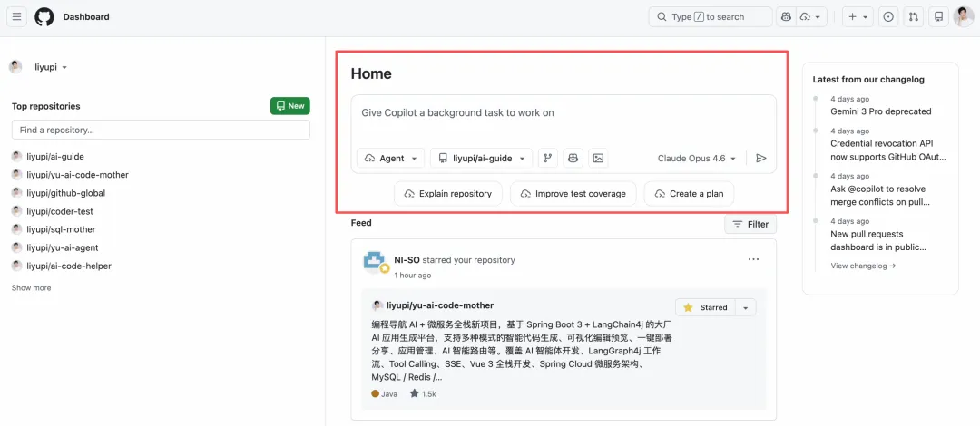This screenshot has width=980, height=426.
Task: Open the Claude Opus 4.6 model selector
Action: [x=697, y=158]
